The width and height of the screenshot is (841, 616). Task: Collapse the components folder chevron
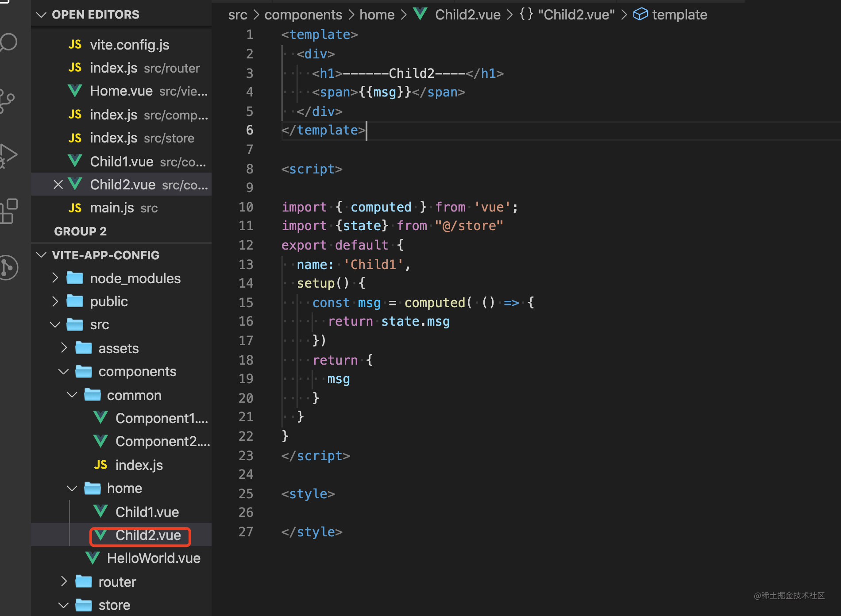(64, 371)
